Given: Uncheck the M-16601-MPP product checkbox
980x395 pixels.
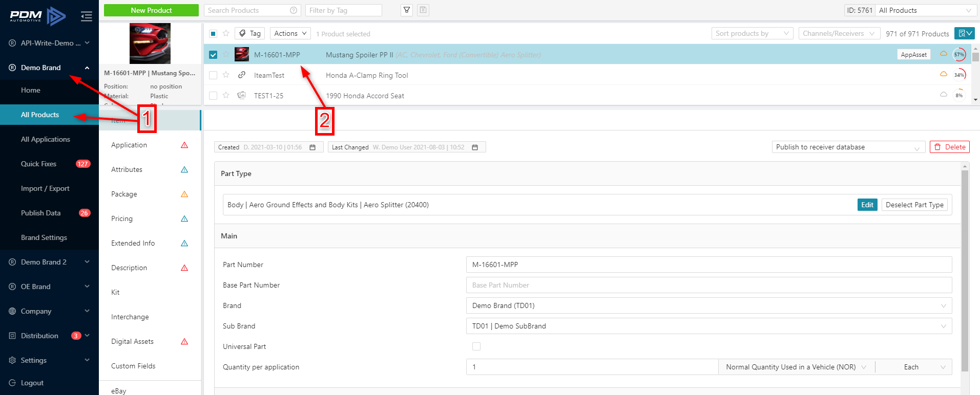Looking at the screenshot, I should tap(213, 55).
